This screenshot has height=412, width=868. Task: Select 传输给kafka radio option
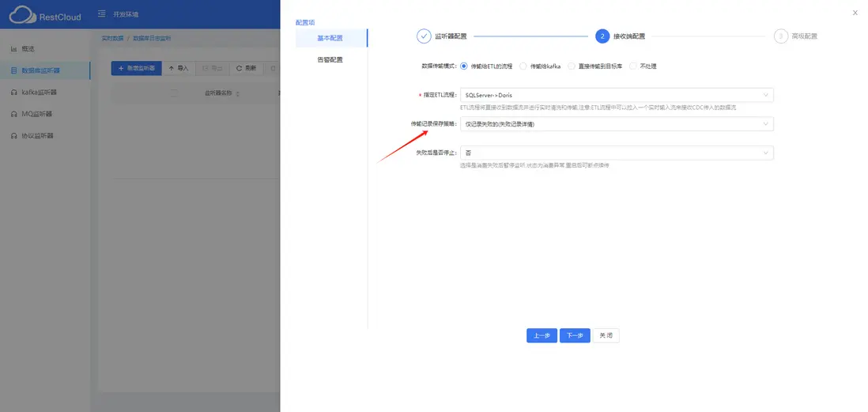click(523, 66)
